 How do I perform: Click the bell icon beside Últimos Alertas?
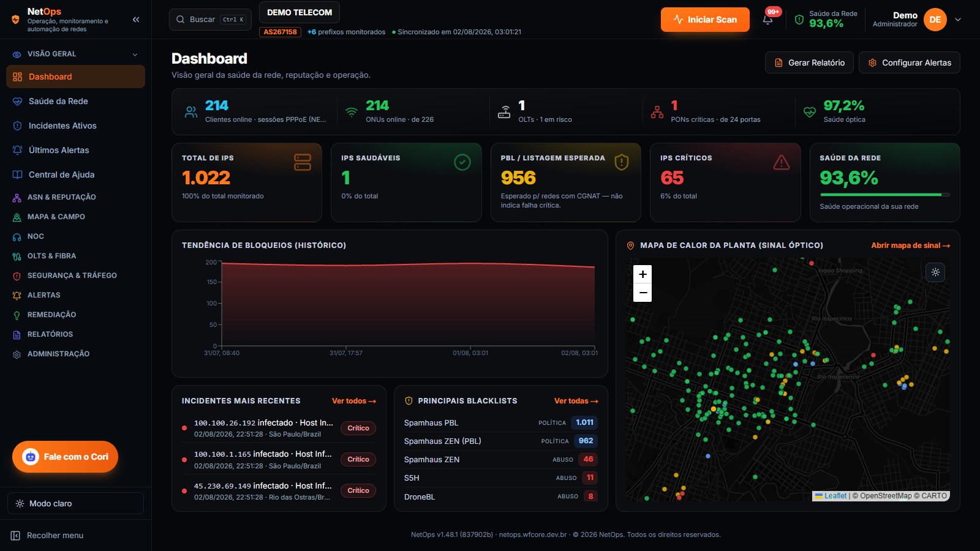point(17,150)
